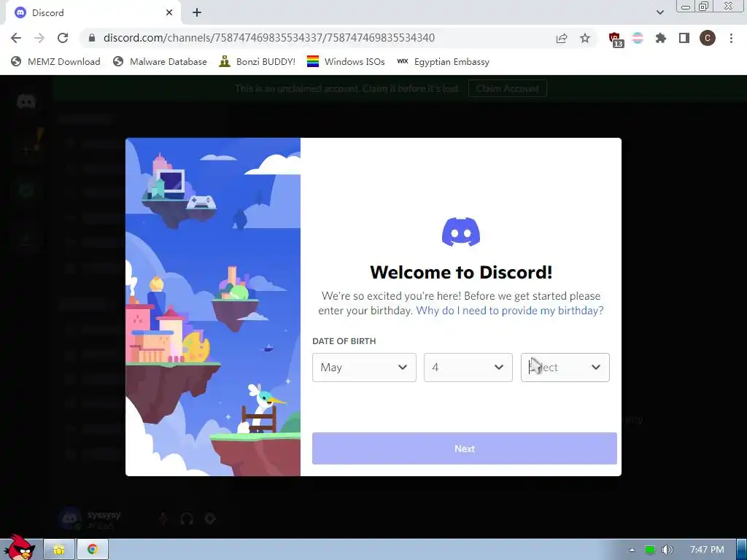This screenshot has height=560, width=747.
Task: Reload the Discord page
Action: 63,38
